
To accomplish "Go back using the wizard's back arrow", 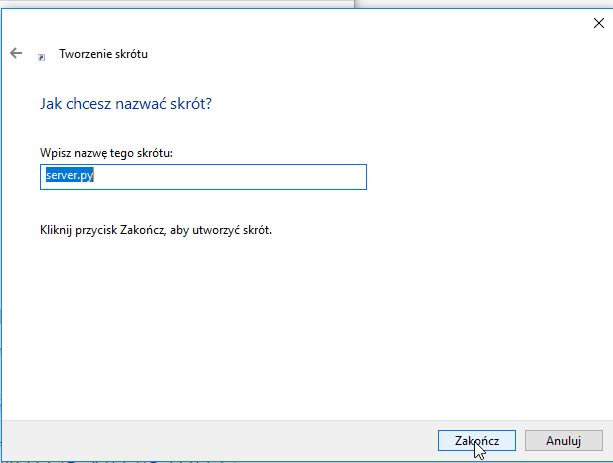I will pyautogui.click(x=16, y=53).
